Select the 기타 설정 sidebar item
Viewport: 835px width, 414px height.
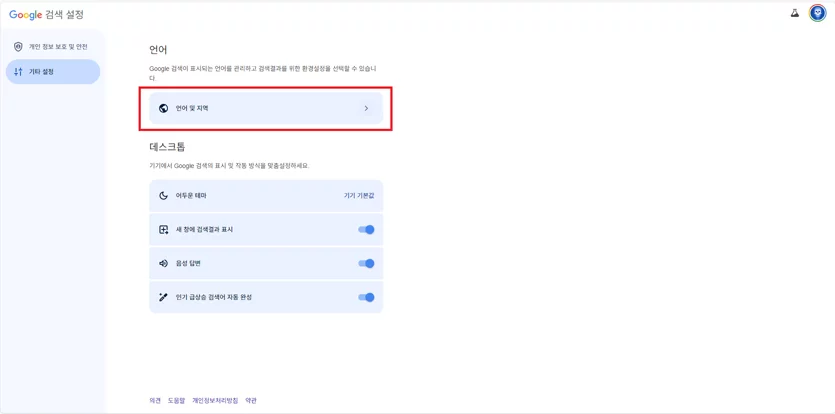click(53, 72)
